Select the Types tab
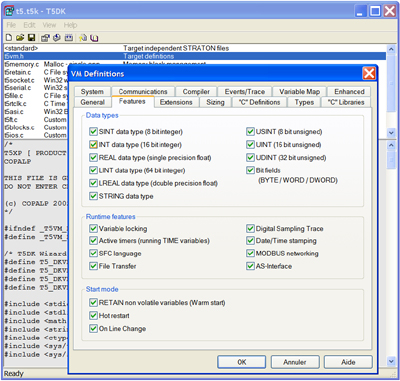 tap(304, 102)
